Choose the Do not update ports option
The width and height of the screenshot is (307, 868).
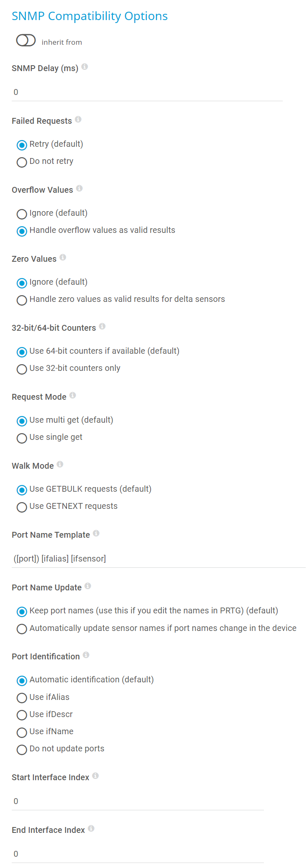[x=22, y=750]
